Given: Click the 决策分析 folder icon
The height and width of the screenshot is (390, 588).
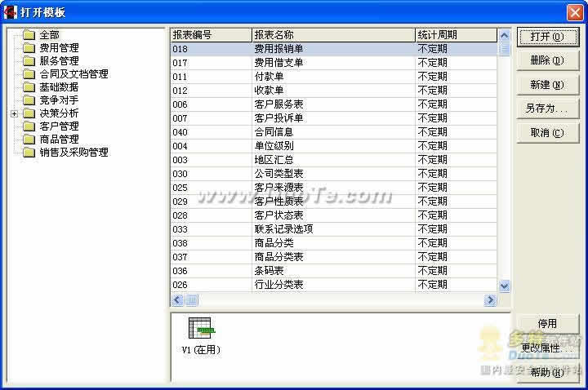Looking at the screenshot, I should [x=29, y=113].
